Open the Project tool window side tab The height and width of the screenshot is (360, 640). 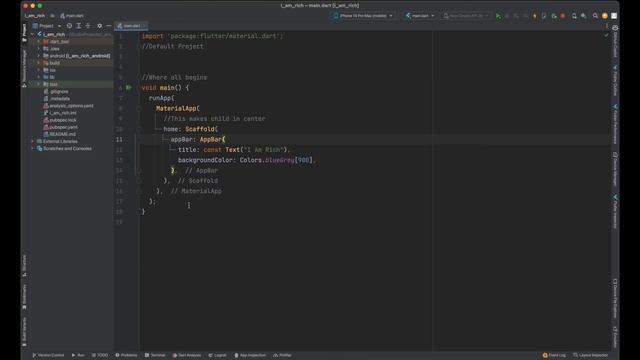coord(24,32)
